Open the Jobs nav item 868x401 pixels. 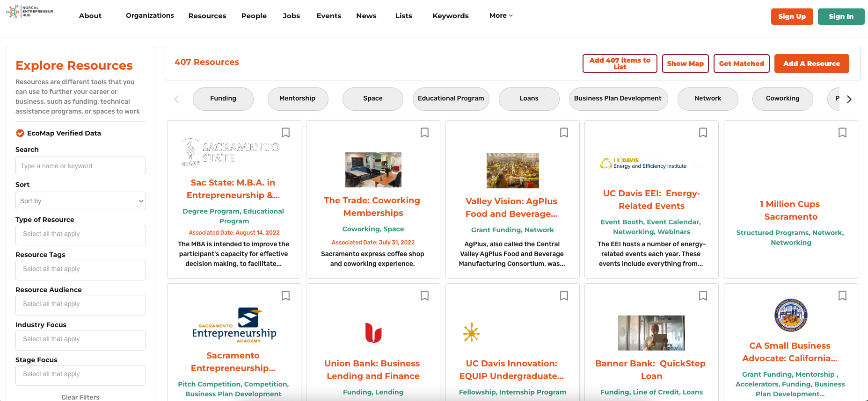tap(292, 16)
